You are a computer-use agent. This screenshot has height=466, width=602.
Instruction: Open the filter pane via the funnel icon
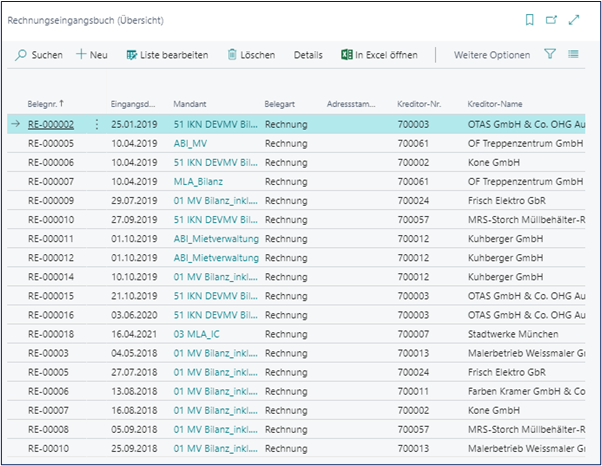tap(550, 55)
